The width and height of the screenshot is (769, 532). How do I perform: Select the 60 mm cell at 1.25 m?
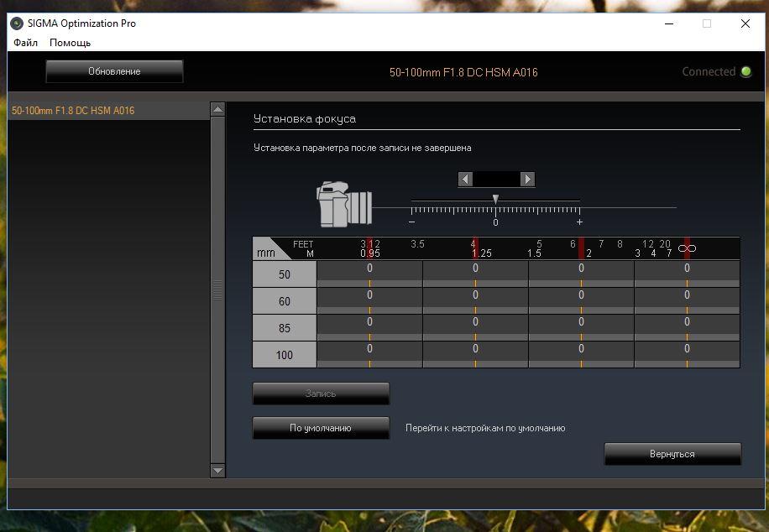click(x=476, y=300)
